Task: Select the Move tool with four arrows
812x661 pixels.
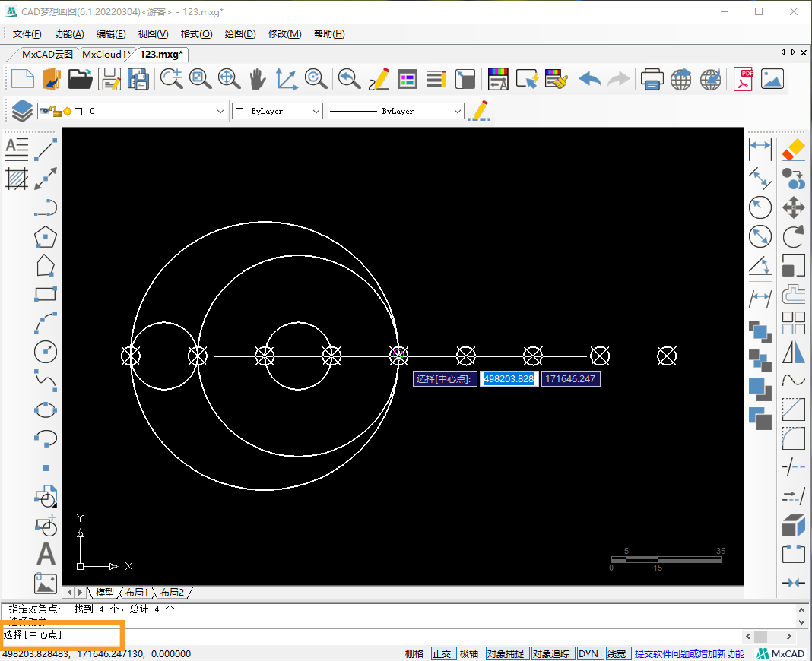Action: pyautogui.click(x=794, y=207)
